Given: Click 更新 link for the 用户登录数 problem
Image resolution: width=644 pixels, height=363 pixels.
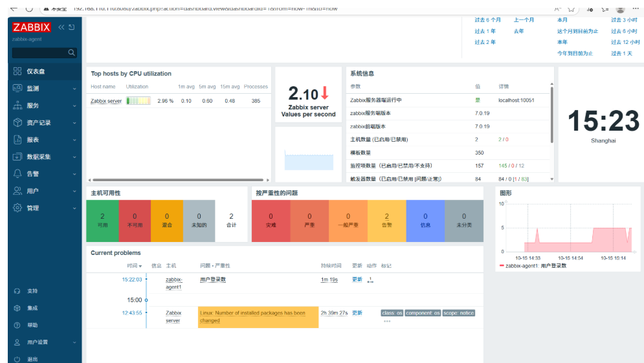Looking at the screenshot, I should pos(357,280).
